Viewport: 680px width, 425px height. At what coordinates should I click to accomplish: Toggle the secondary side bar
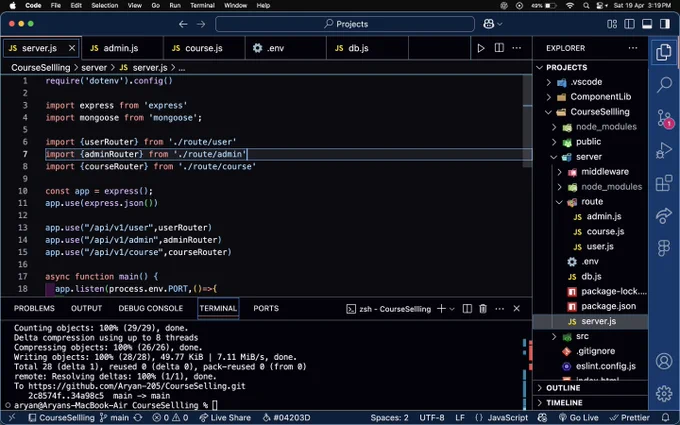(x=665, y=24)
